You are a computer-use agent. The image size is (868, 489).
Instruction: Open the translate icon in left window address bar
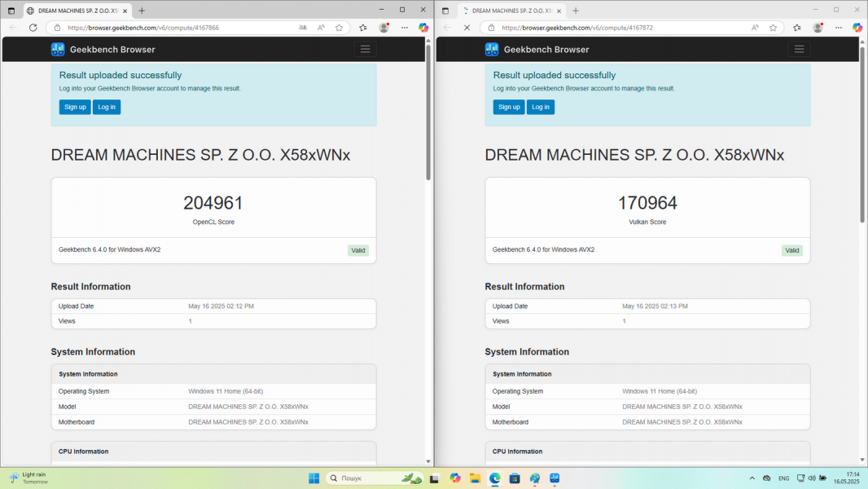[303, 28]
